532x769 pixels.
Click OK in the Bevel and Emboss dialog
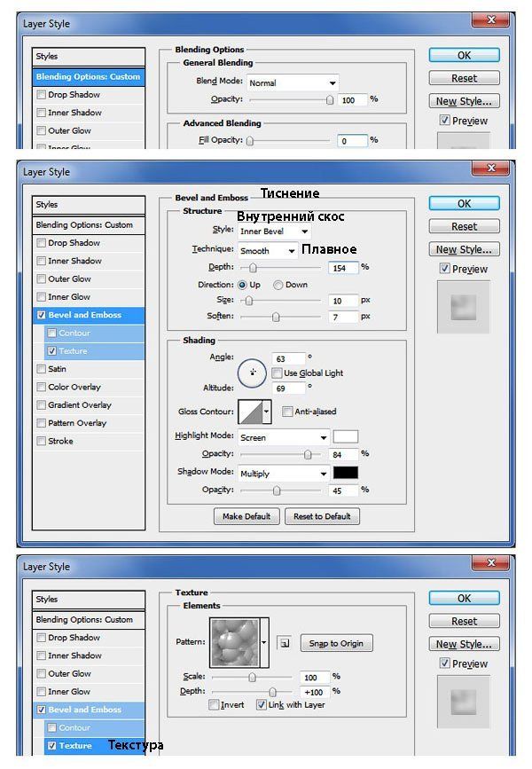coord(465,203)
